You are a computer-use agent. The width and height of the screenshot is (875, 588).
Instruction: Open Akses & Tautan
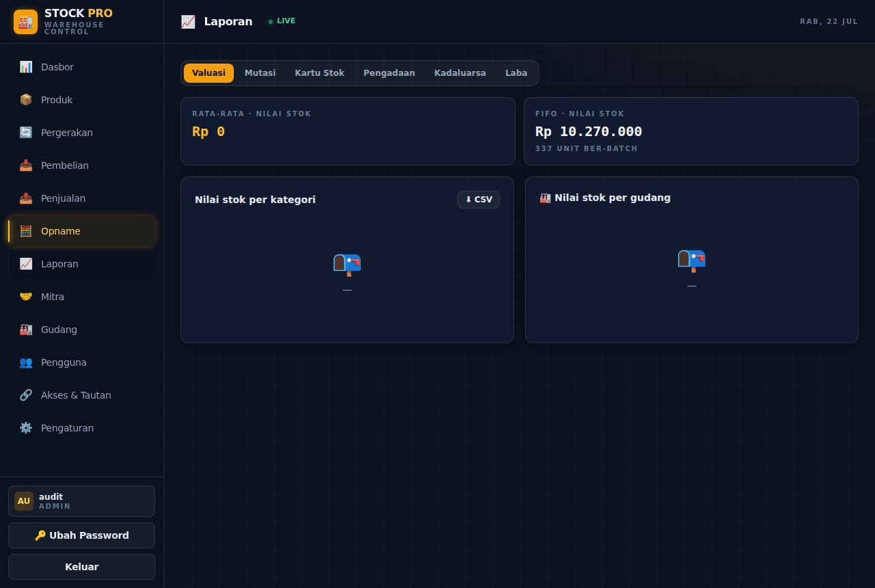(82, 395)
